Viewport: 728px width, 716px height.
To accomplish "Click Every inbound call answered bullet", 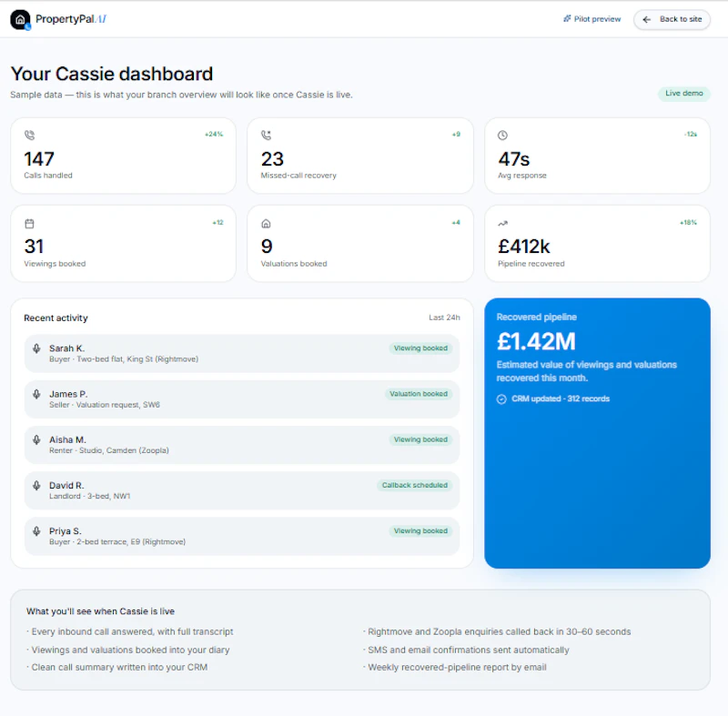I will 129,631.
